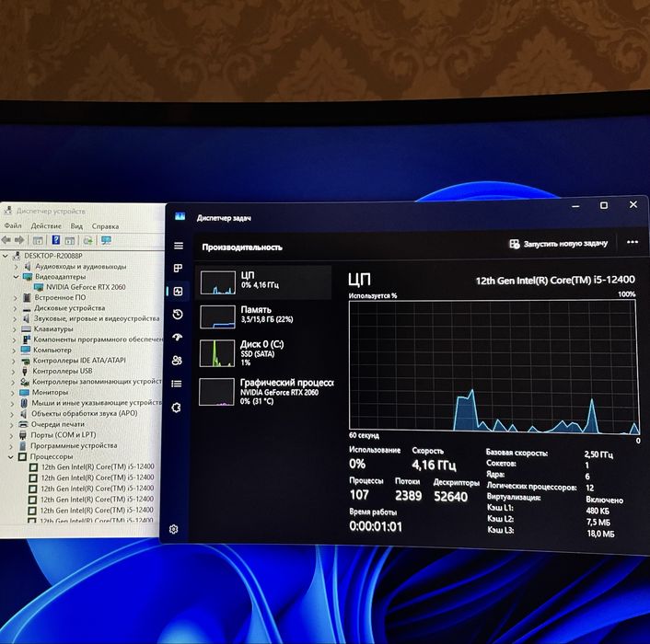
Task: Open Services icon in Task Manager sidebar
Action: (x=176, y=408)
